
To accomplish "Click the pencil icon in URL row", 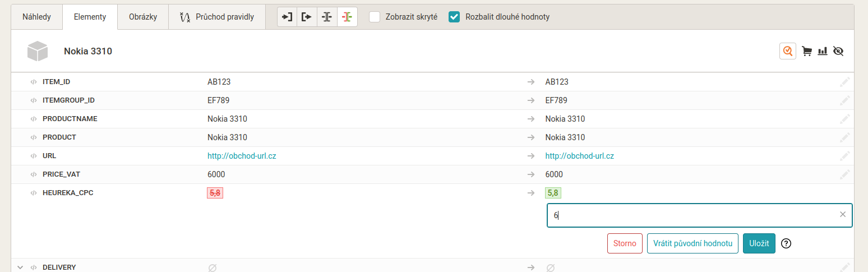I will click(845, 156).
